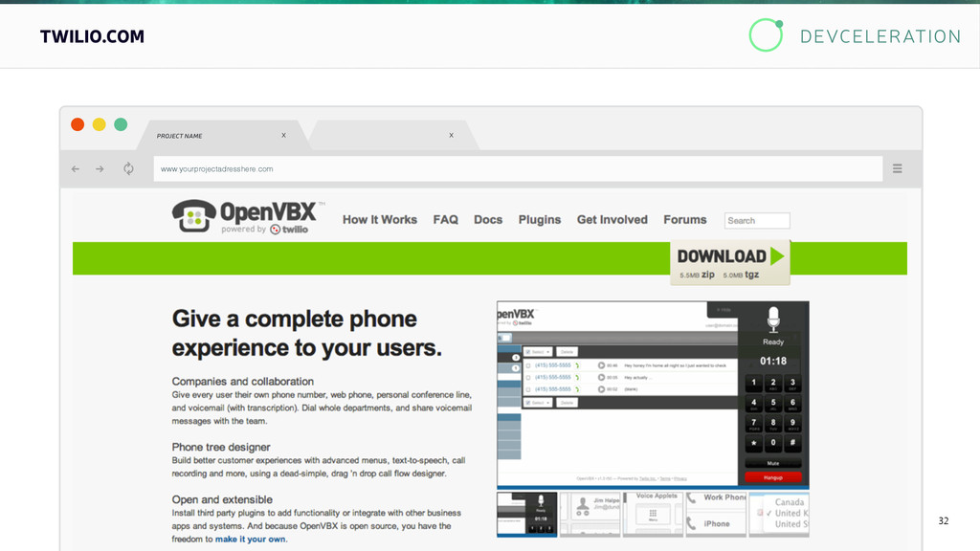Viewport: 980px width, 551px height.
Task: Select the Jim Halpert user thumbnail
Action: (590, 515)
